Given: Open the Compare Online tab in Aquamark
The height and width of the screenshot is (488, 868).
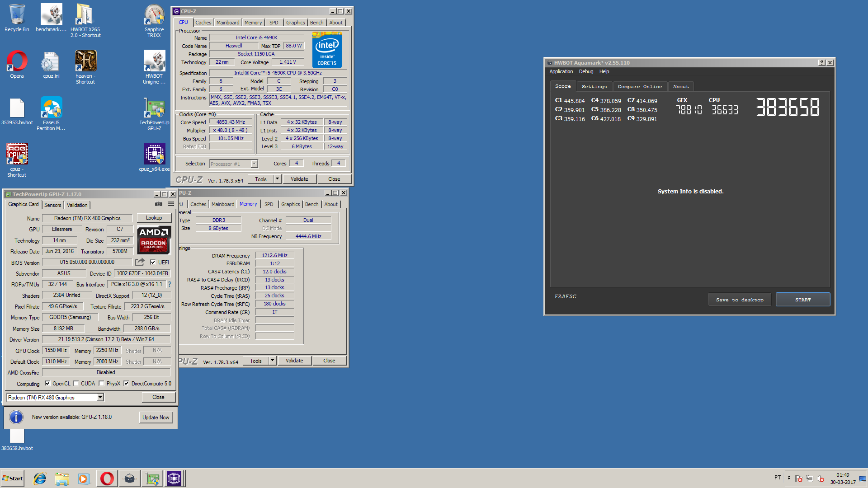Looking at the screenshot, I should pos(640,86).
